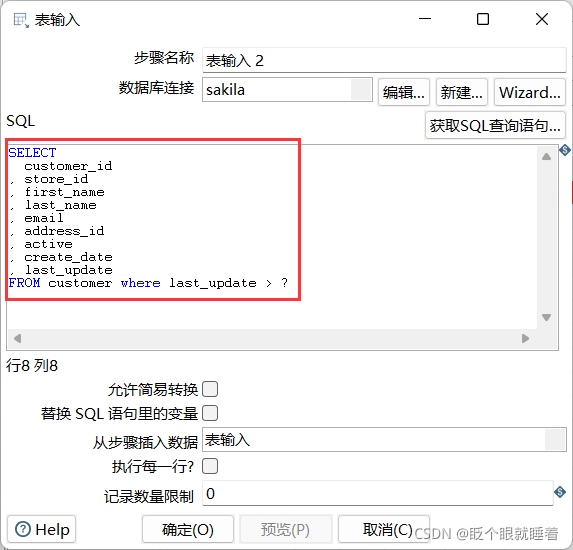Click the Help question mark icon

coord(23,529)
